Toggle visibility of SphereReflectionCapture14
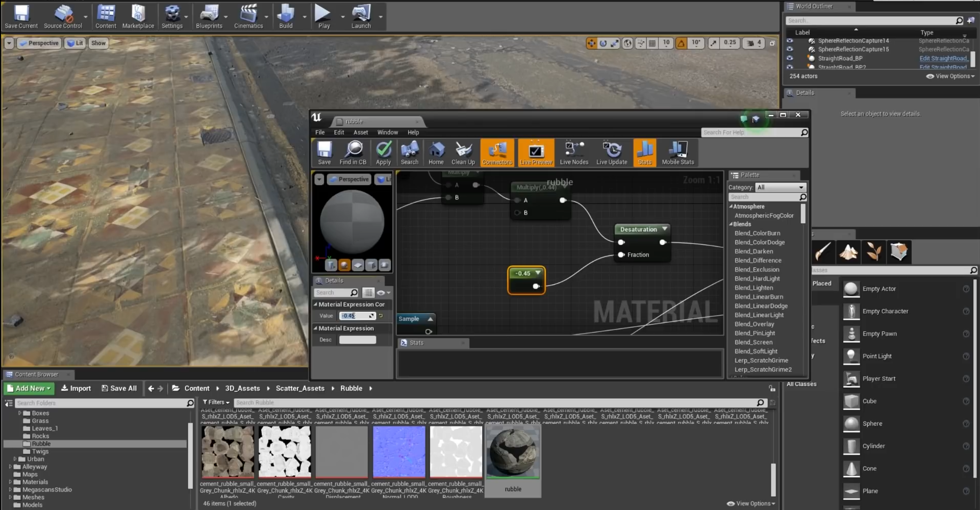This screenshot has height=510, width=980. pos(790,41)
